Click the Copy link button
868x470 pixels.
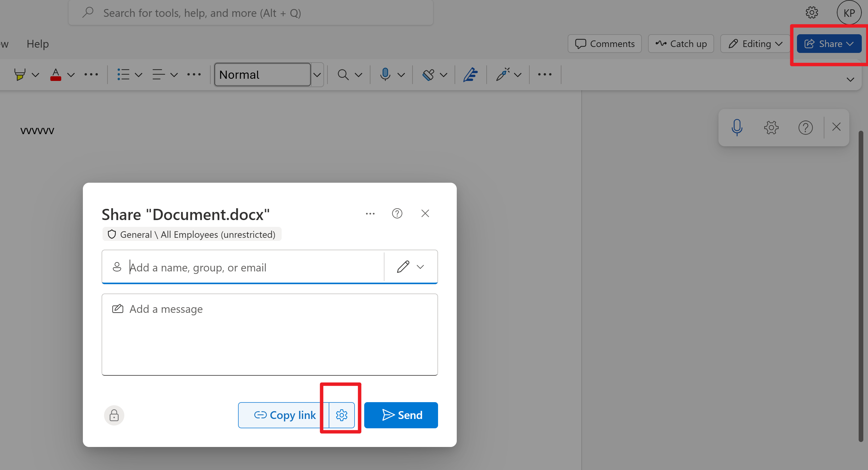284,415
